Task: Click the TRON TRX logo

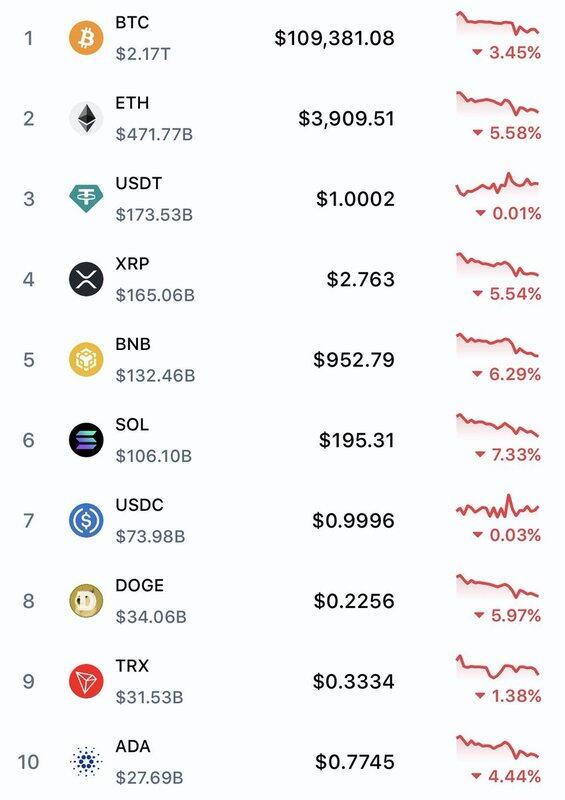Action: pyautogui.click(x=86, y=681)
